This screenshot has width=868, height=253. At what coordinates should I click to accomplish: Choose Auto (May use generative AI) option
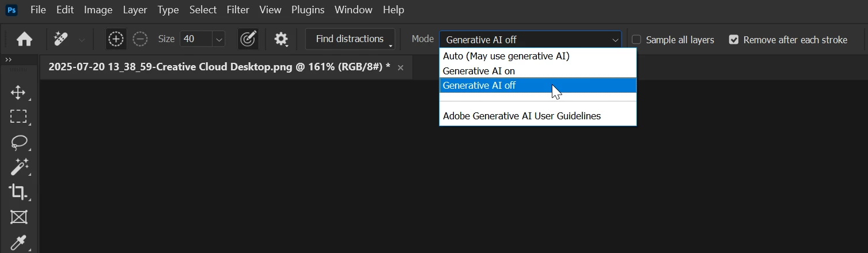[x=506, y=56]
